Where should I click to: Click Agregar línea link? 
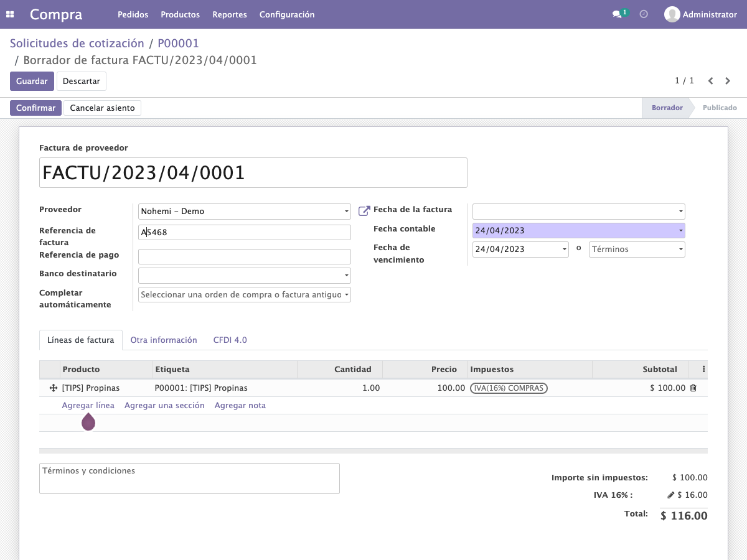pos(88,406)
